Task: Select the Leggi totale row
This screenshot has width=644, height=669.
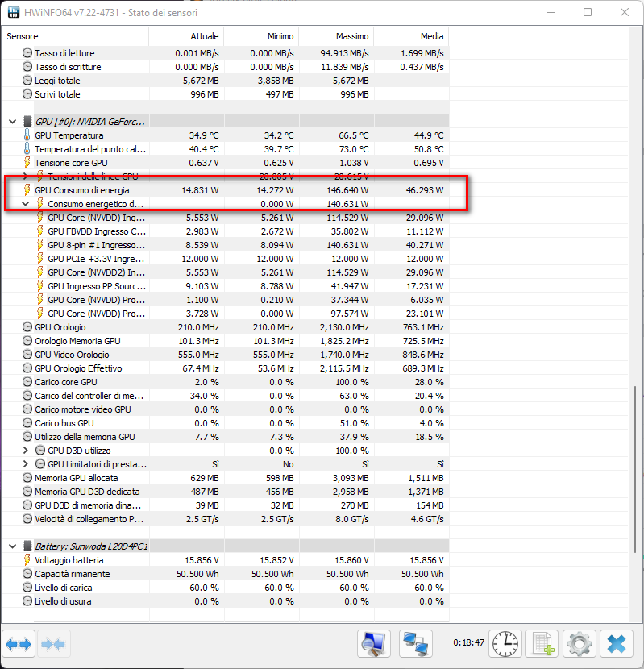Action: click(x=226, y=81)
